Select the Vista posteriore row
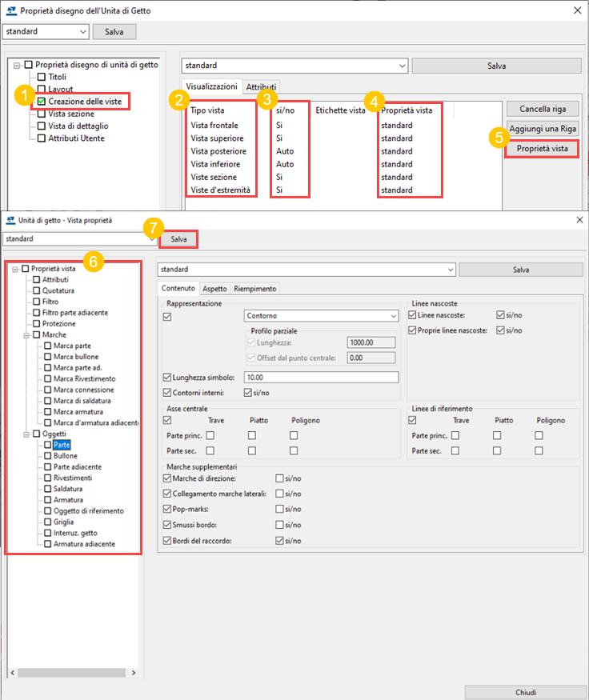 pos(218,151)
